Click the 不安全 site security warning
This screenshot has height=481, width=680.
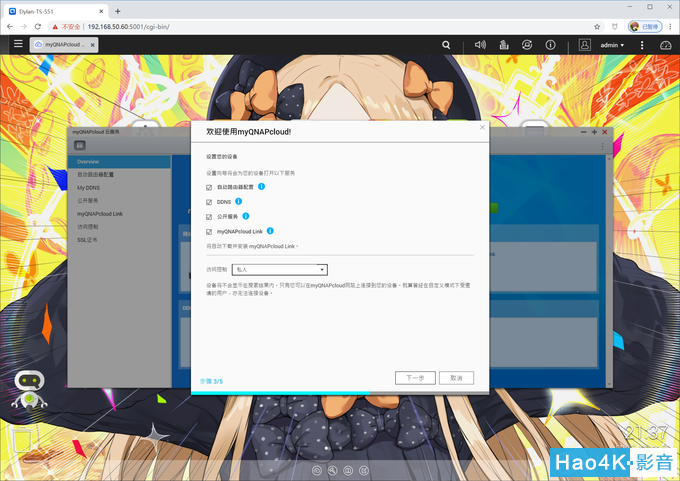pos(66,27)
